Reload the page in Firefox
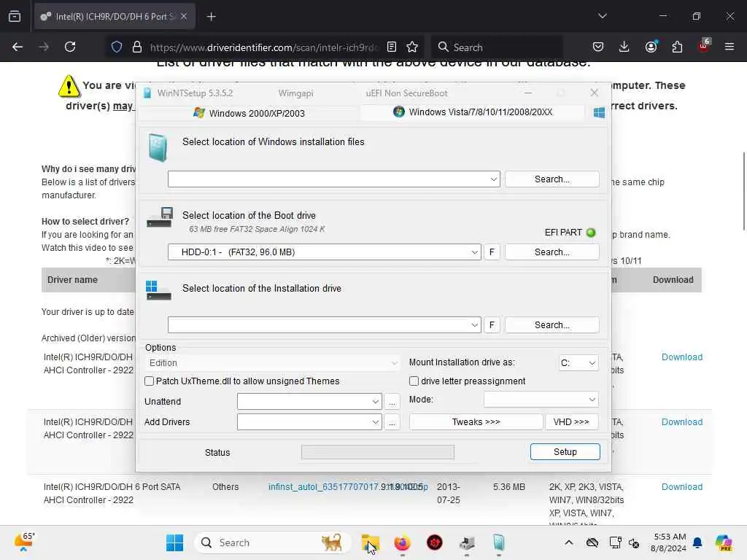Image resolution: width=747 pixels, height=560 pixels. pyautogui.click(x=70, y=47)
